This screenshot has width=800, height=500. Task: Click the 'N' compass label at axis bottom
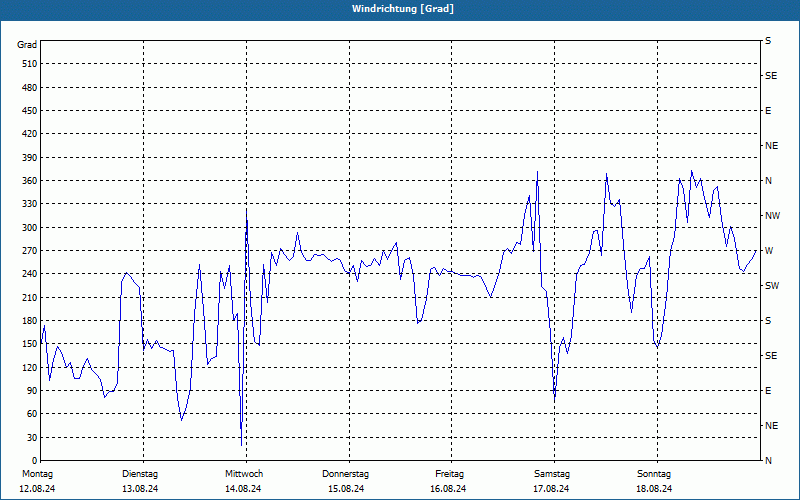pos(768,461)
